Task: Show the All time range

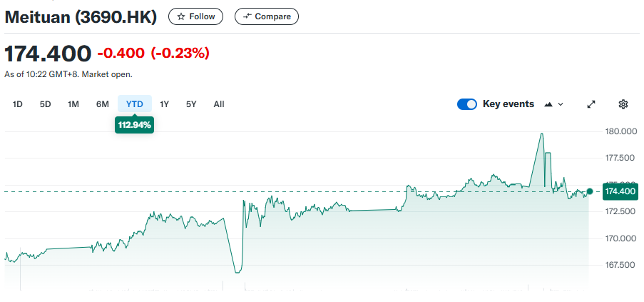Action: click(219, 104)
